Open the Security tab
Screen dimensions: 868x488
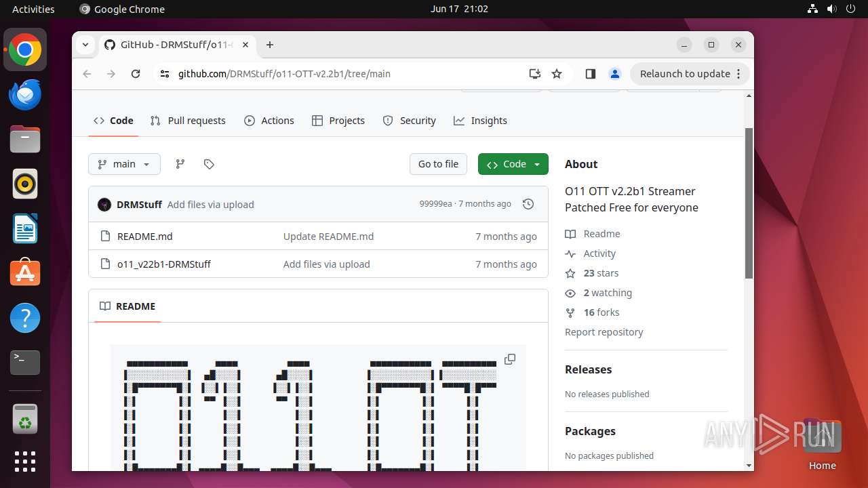point(410,121)
